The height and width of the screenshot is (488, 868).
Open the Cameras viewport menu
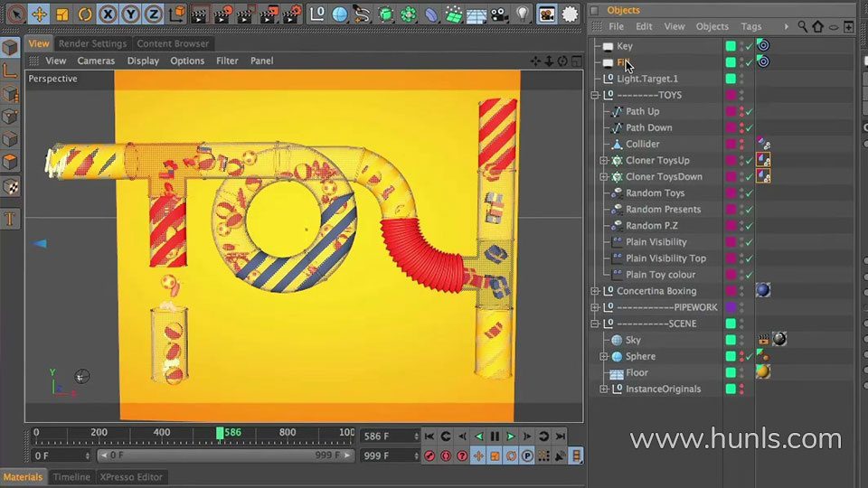pyautogui.click(x=96, y=61)
